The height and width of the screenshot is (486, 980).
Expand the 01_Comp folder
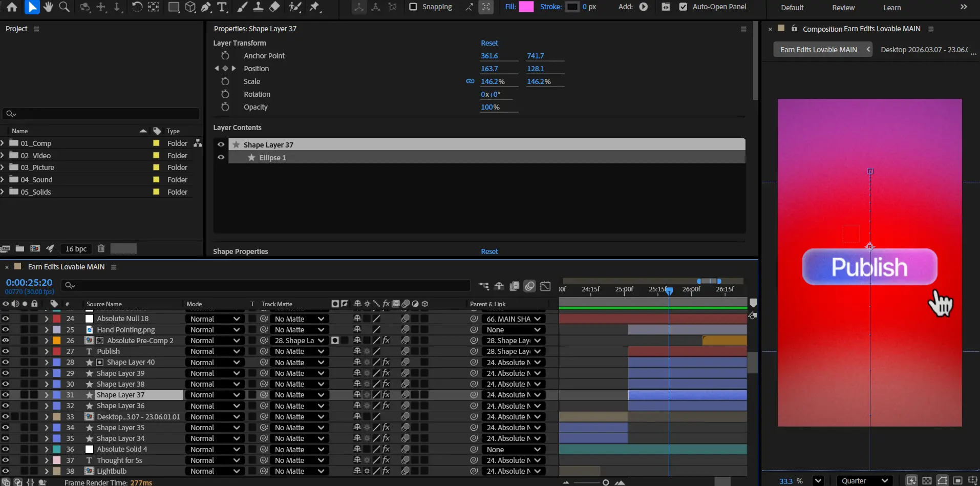pos(3,143)
